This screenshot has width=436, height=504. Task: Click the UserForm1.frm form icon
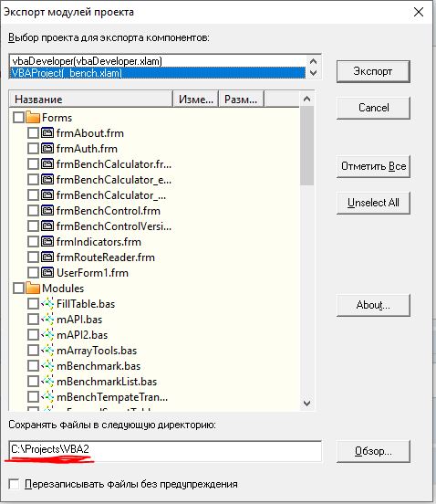coord(47,273)
